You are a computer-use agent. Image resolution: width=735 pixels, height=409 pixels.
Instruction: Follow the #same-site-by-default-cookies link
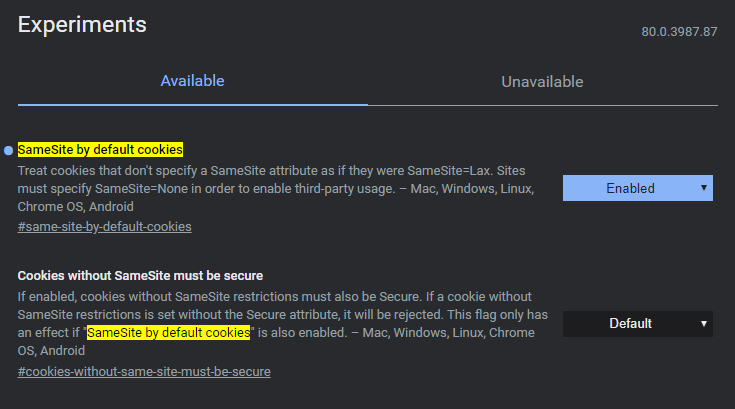[105, 227]
